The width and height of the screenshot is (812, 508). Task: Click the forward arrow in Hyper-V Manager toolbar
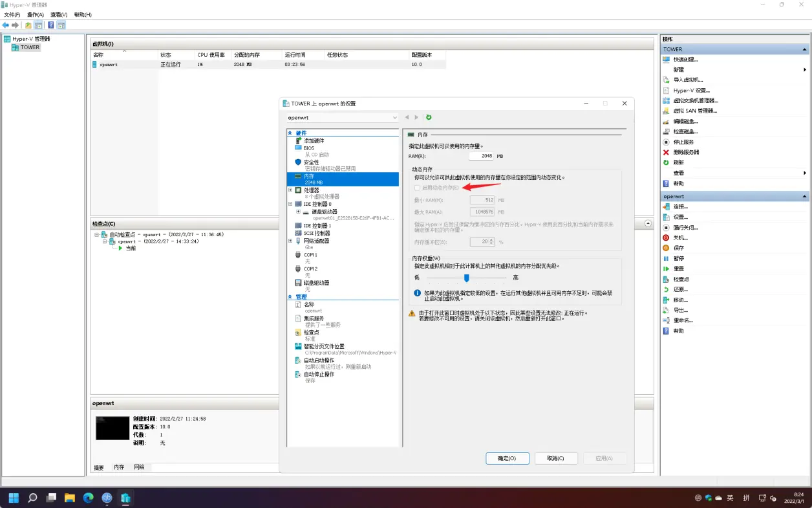16,25
